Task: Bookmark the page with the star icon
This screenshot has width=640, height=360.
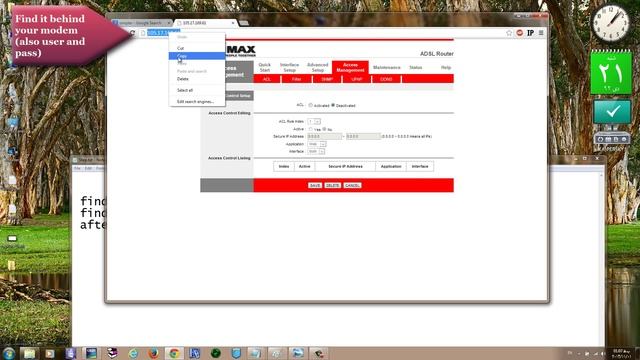Action: point(509,33)
